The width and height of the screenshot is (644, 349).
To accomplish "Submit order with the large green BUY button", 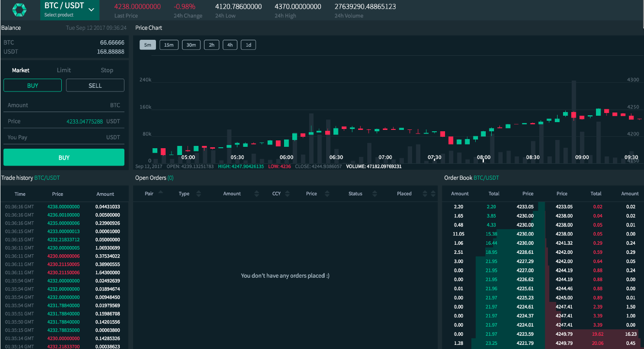I will pyautogui.click(x=64, y=157).
